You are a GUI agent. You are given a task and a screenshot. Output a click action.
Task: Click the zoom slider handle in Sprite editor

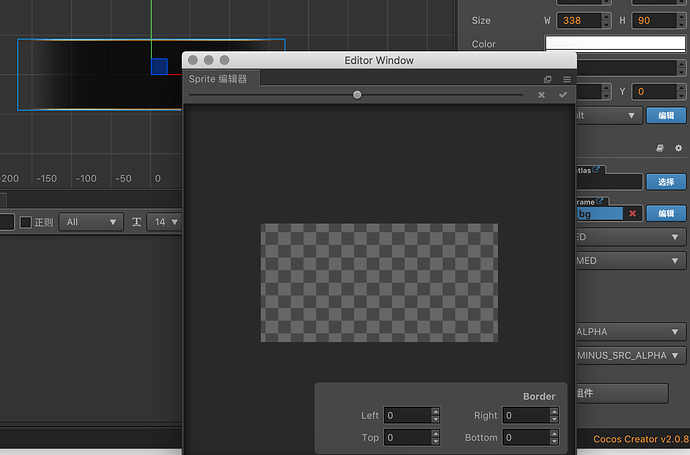[x=357, y=95]
